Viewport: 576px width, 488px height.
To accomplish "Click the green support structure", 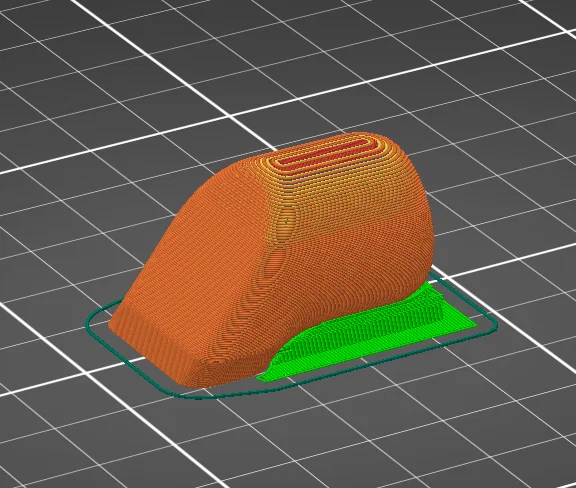I will (367, 331).
